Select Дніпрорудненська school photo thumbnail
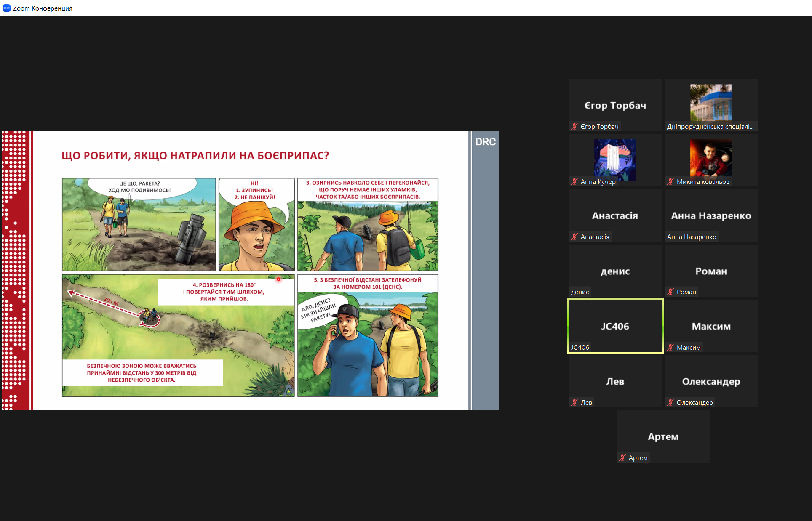The image size is (812, 521). coord(711,102)
